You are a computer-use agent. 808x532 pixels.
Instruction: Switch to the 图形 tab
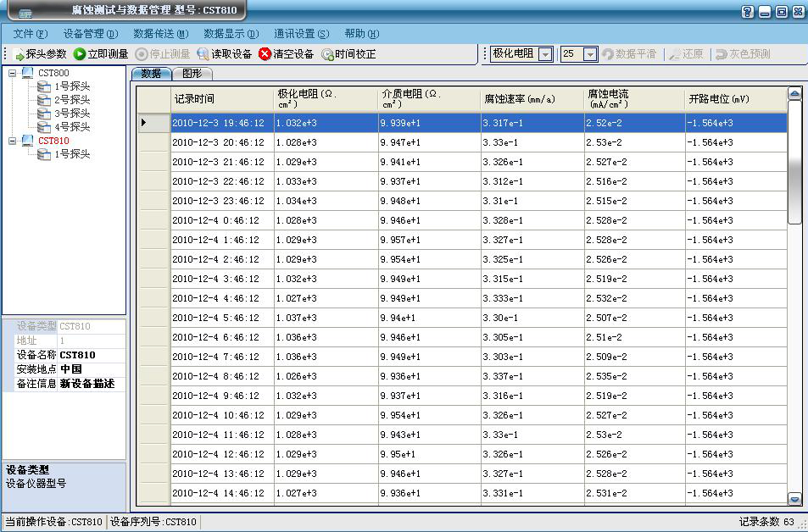point(192,74)
